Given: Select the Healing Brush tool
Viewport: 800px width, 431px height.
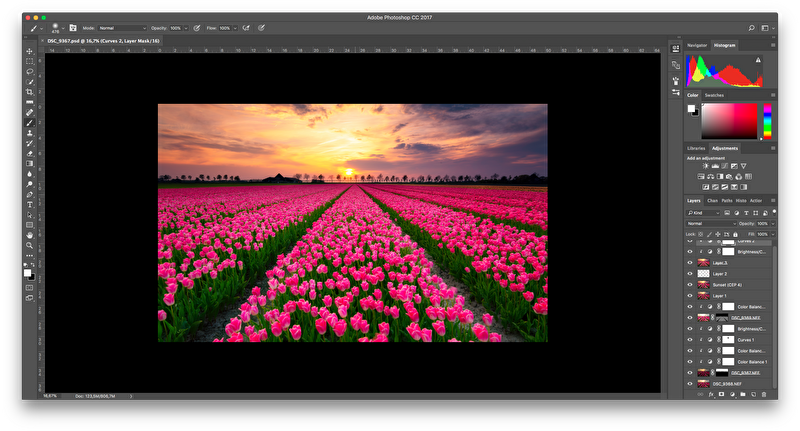Looking at the screenshot, I should [x=30, y=112].
